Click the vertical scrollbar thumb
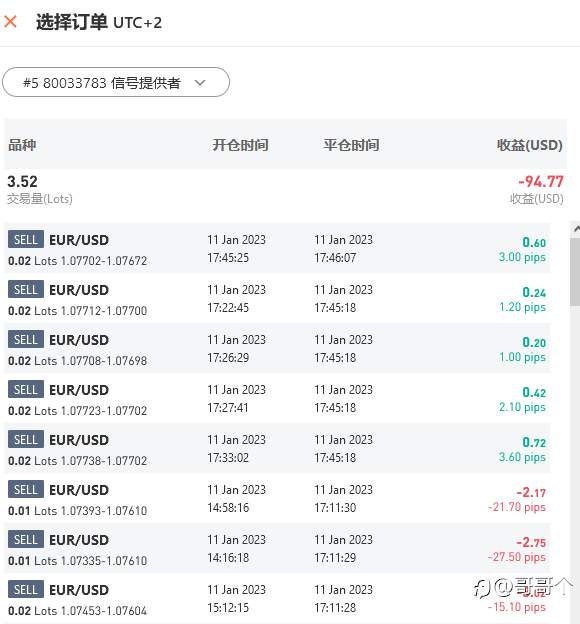 point(575,272)
